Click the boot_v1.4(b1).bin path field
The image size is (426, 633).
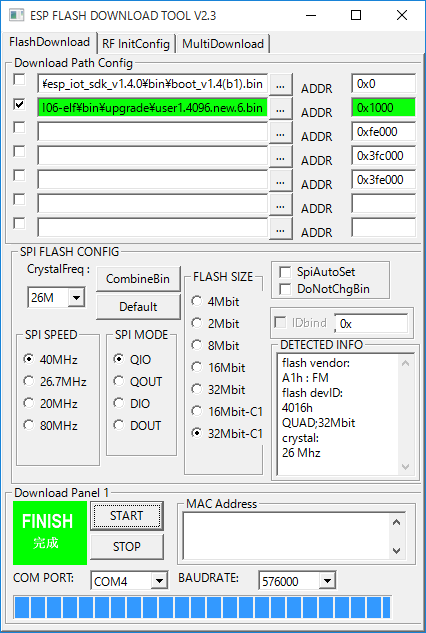tap(152, 84)
